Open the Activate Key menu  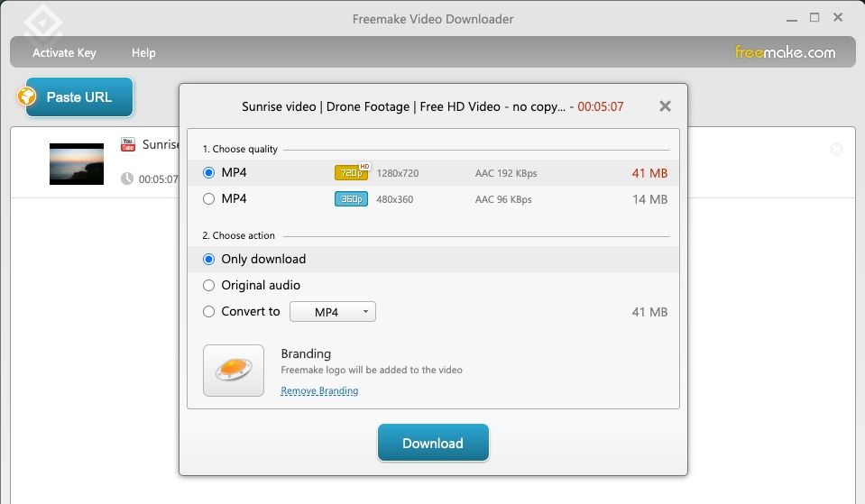click(x=64, y=53)
